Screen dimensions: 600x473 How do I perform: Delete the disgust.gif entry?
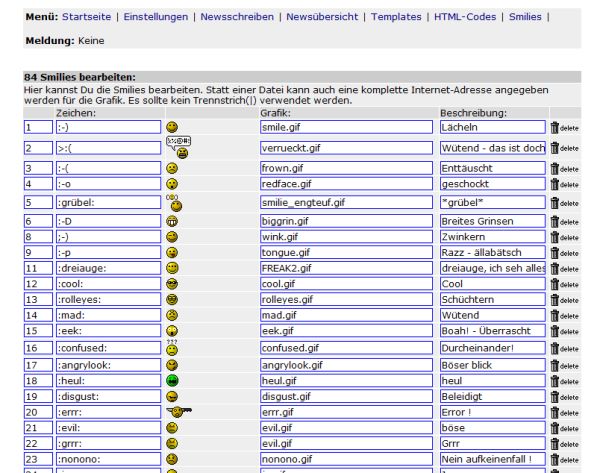pyautogui.click(x=564, y=397)
